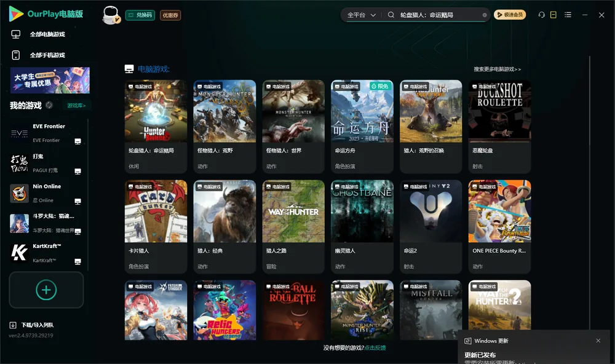Click the 大学生专属优惠 banner
This screenshot has width=615, height=364.
coord(50,80)
